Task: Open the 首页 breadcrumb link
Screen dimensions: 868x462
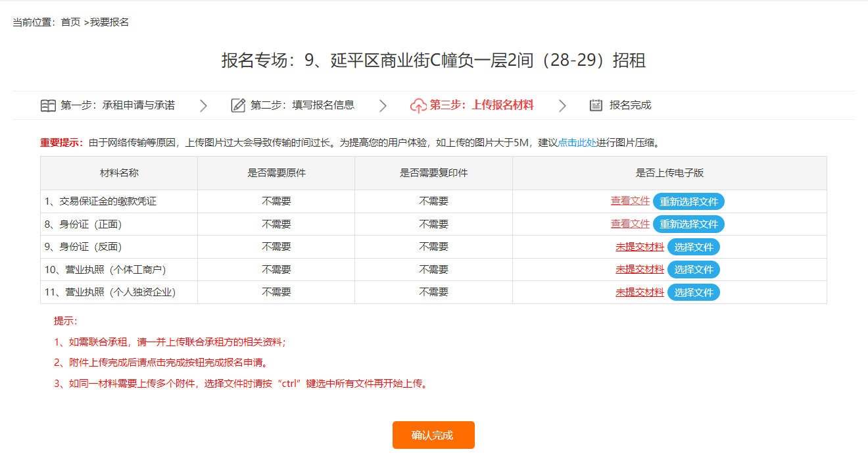Action: (70, 22)
